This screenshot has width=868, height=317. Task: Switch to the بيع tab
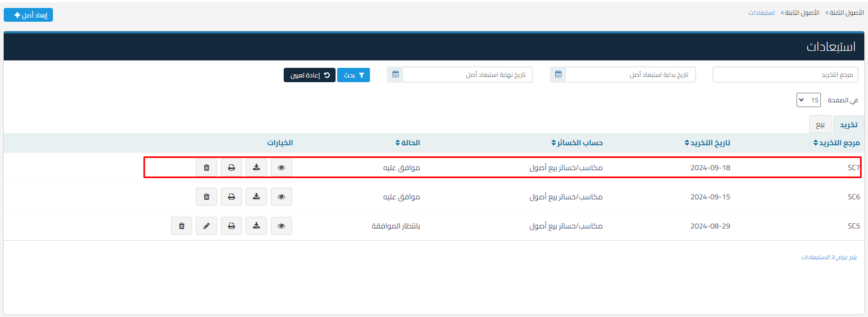pyautogui.click(x=820, y=125)
